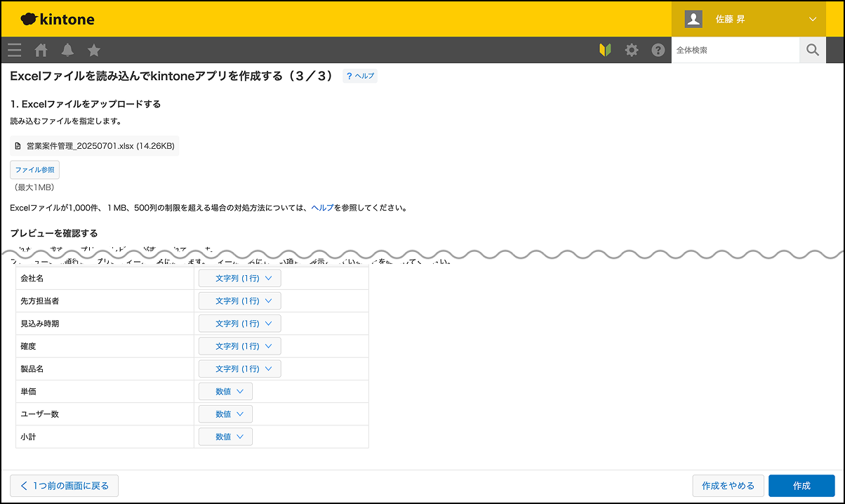The height and width of the screenshot is (504, 845).
Task: Expand field type dropdown for 会社名
Action: click(239, 279)
